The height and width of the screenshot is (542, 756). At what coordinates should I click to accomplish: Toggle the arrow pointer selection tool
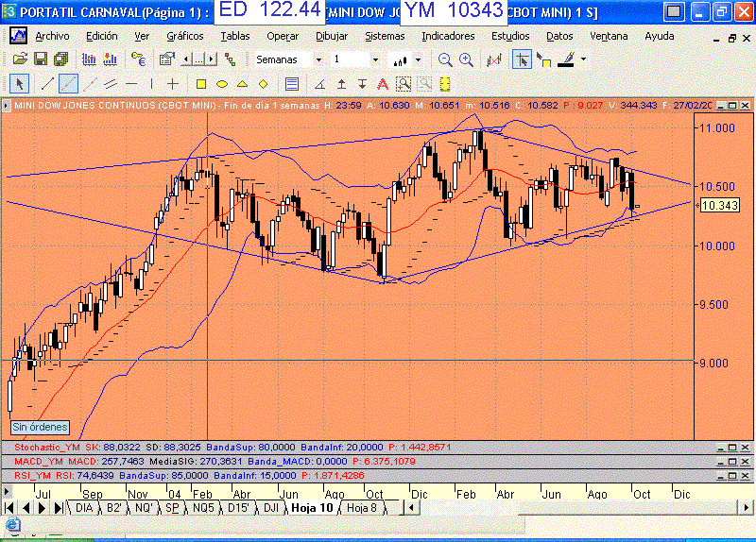(19, 83)
